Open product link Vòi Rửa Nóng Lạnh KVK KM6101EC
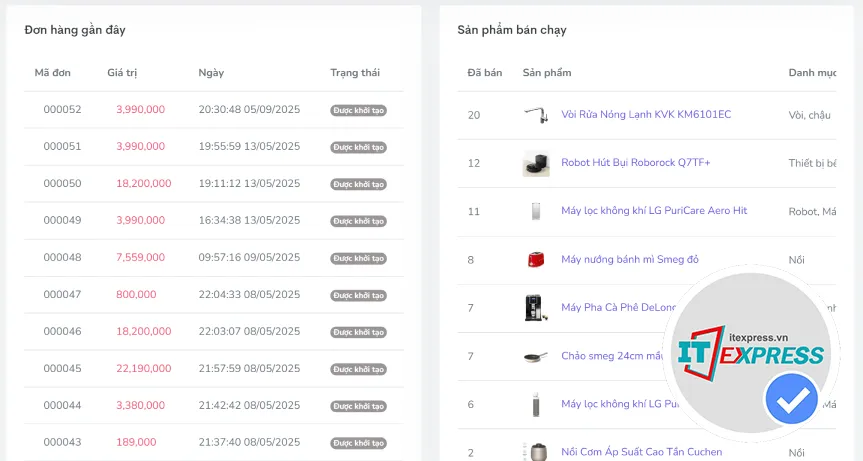863x461 pixels. click(646, 114)
